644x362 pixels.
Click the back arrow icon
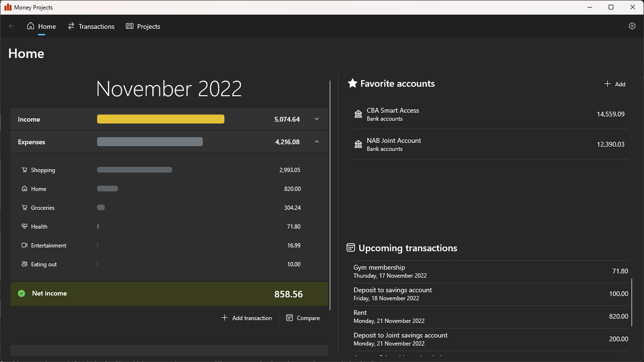pyautogui.click(x=12, y=26)
